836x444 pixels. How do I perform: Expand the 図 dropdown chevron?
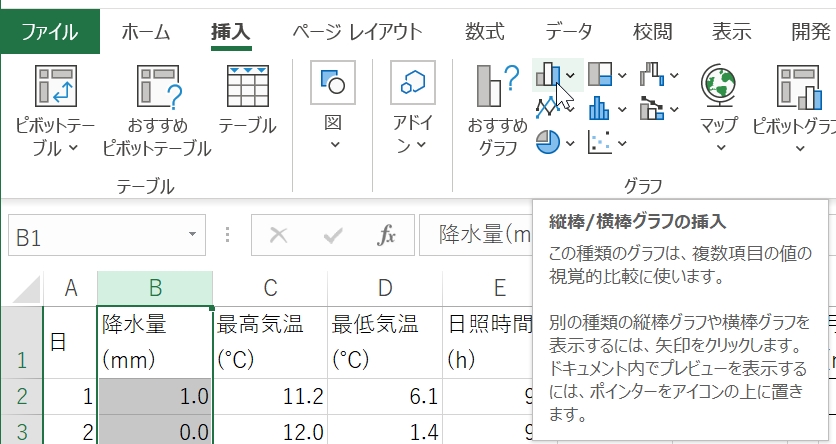(334, 144)
